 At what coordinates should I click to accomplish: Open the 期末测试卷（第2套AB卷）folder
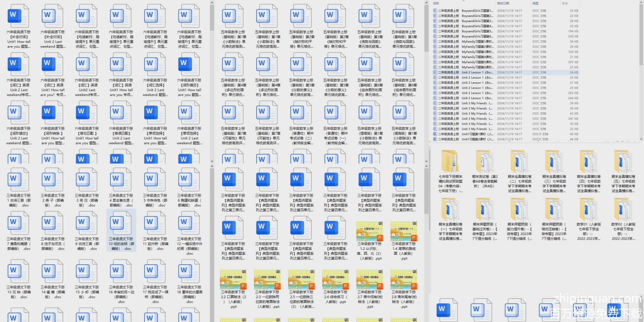click(x=485, y=163)
